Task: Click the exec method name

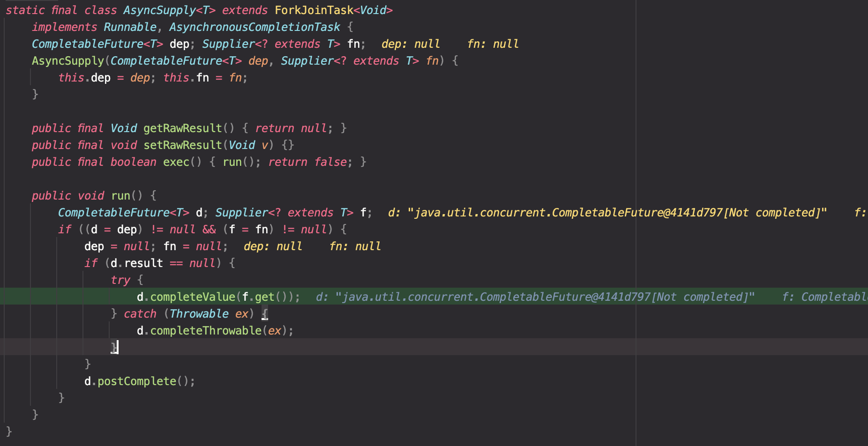Action: 176,162
